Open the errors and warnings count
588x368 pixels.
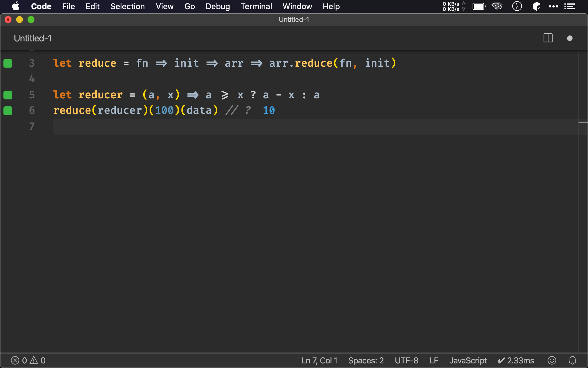click(x=28, y=361)
